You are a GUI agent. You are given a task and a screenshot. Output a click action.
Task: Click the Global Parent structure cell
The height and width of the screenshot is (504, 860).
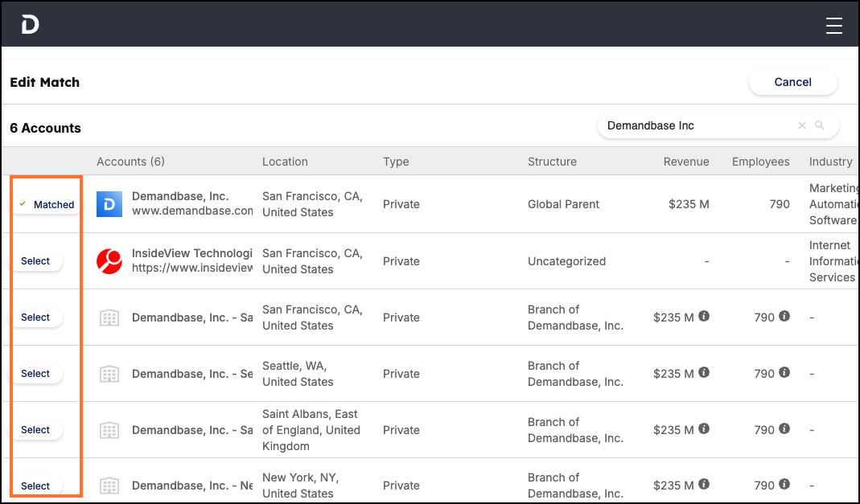[x=563, y=204]
